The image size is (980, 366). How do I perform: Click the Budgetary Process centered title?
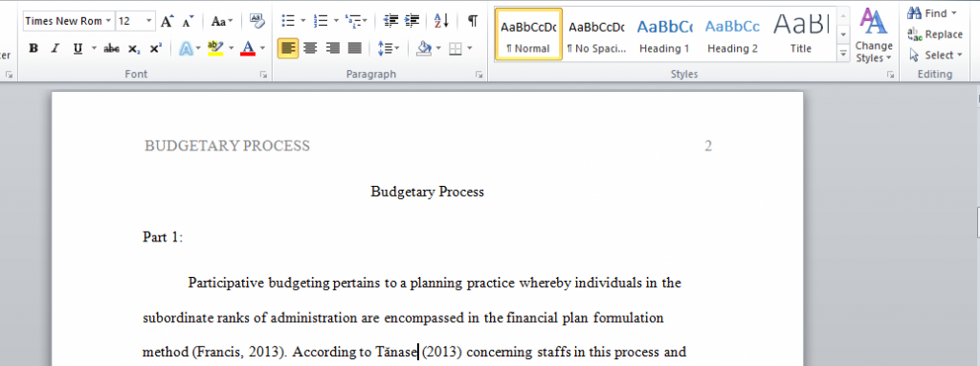pos(428,192)
